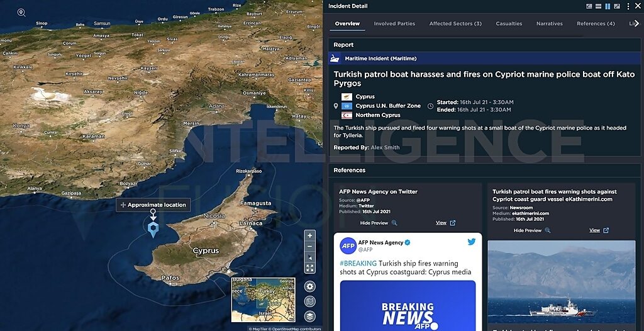Hide Preview of AFP Twitter reference
The width and height of the screenshot is (644, 331).
click(374, 223)
